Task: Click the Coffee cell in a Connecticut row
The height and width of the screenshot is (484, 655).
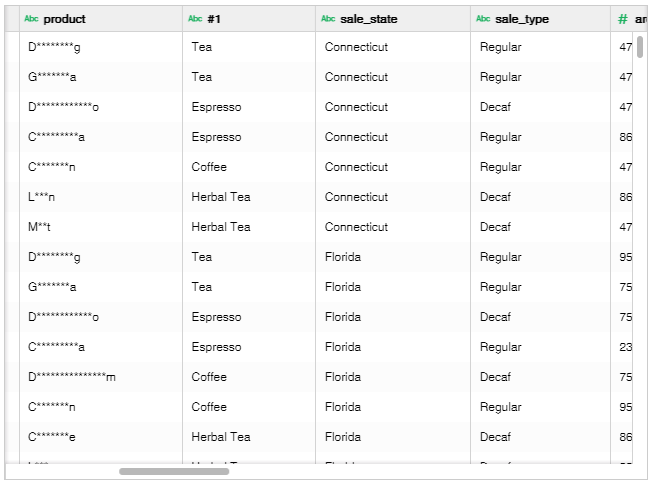Action: (x=209, y=167)
